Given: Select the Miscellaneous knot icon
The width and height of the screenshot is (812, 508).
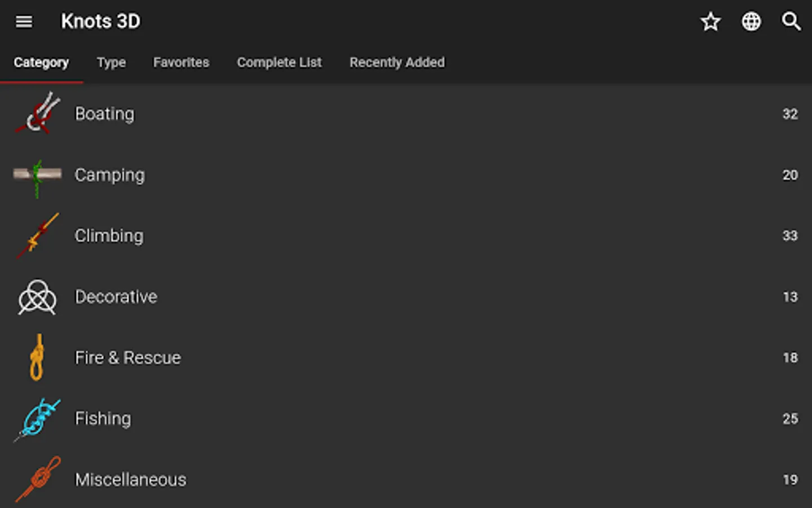Looking at the screenshot, I should click(37, 479).
